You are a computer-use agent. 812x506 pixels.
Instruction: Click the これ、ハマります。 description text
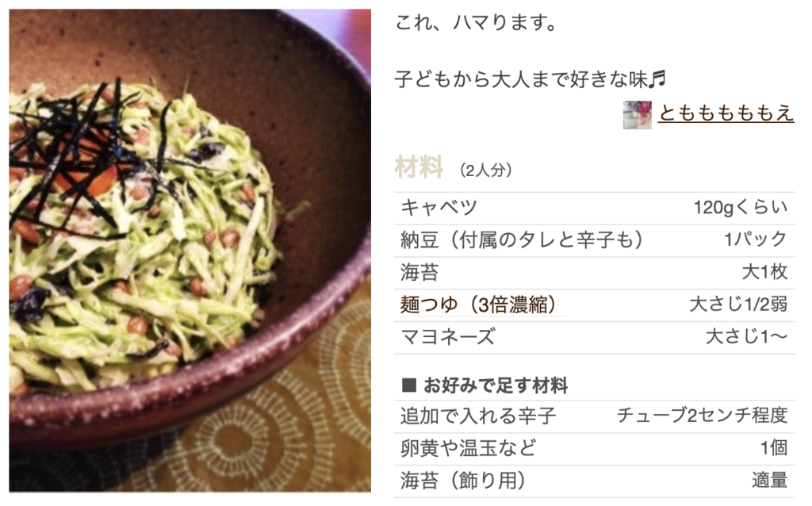476,23
